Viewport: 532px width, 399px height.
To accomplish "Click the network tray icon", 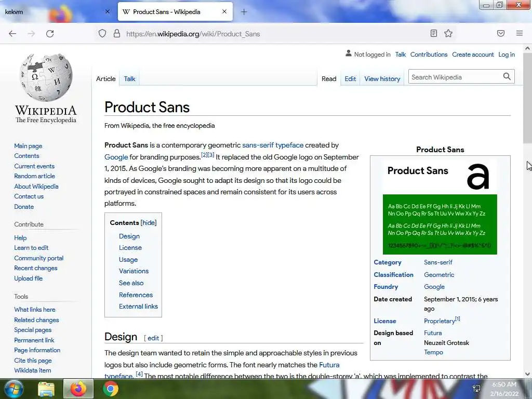I will pyautogui.click(x=477, y=389).
